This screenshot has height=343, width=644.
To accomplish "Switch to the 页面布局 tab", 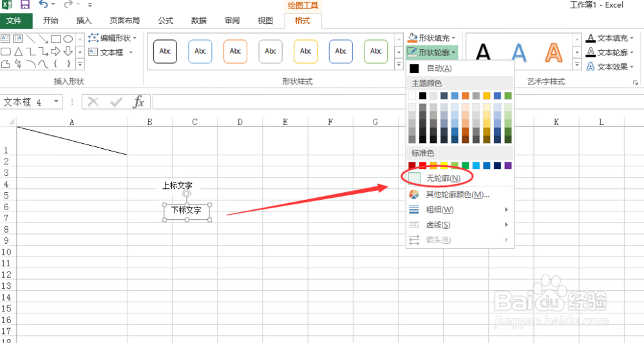I will point(124,21).
